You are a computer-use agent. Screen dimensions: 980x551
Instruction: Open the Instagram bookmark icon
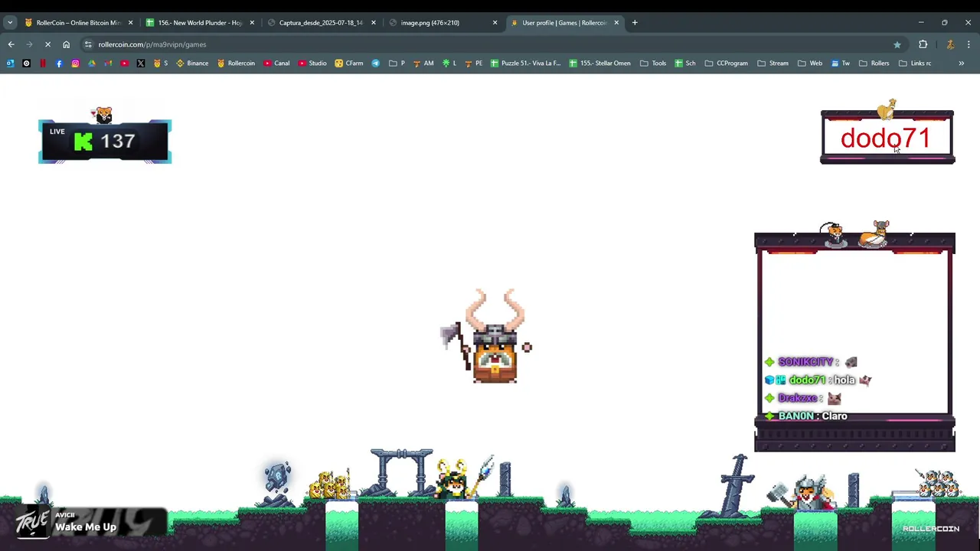(x=75, y=64)
